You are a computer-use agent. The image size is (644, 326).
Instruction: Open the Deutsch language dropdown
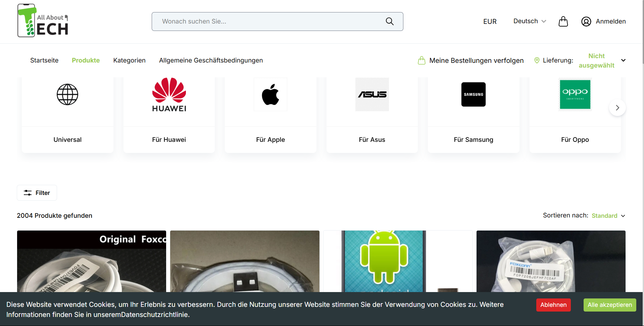(530, 21)
